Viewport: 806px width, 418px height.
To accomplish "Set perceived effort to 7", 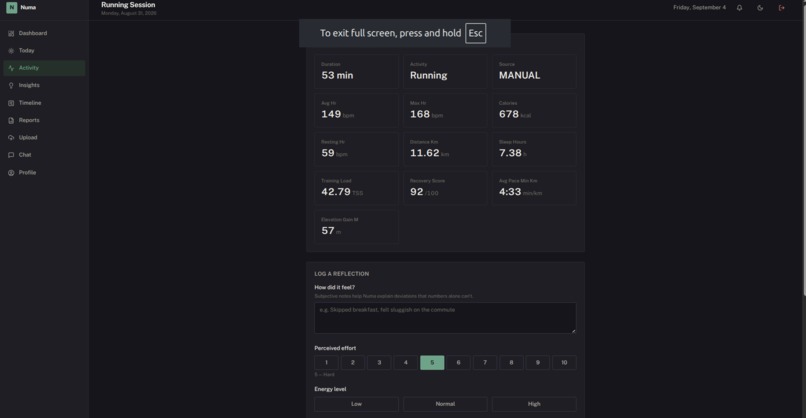I will 485,362.
